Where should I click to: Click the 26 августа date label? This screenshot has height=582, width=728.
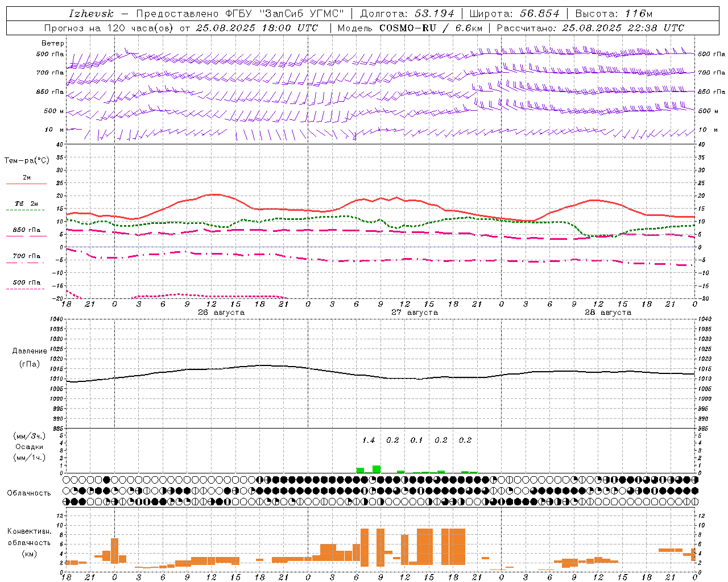pos(221,313)
